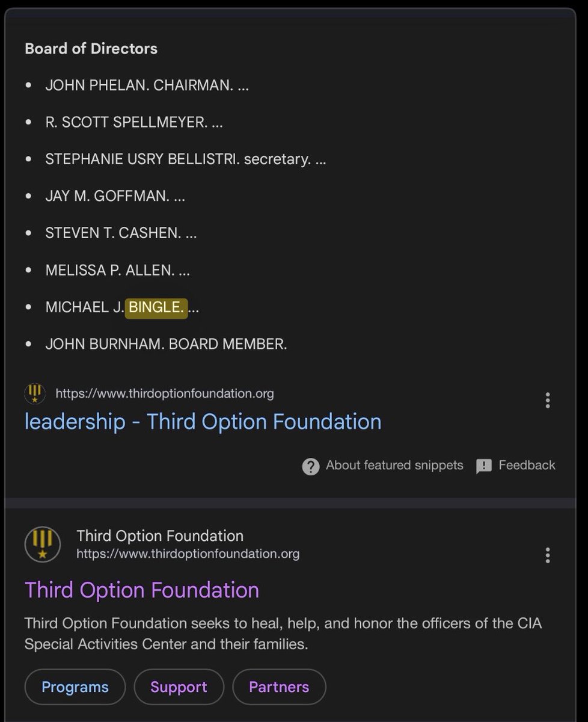The image size is (588, 722).
Task: Click the JOHN PHELAN CHAIRMAN list entry
Action: pos(147,85)
